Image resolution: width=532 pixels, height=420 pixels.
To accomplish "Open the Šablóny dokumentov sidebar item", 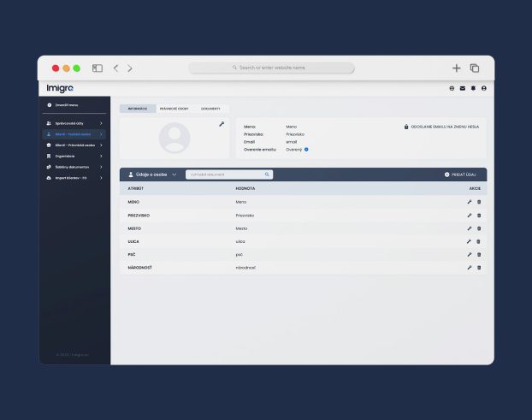I will coord(74,167).
